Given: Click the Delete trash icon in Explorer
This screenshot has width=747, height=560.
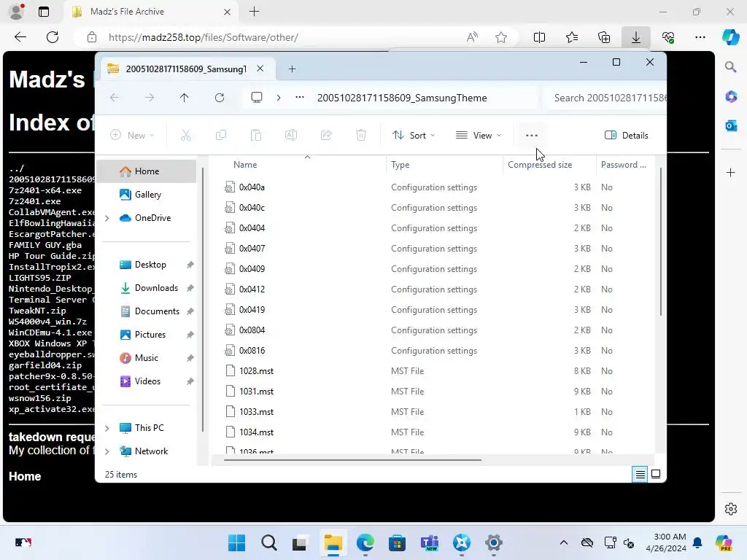Looking at the screenshot, I should pos(361,135).
